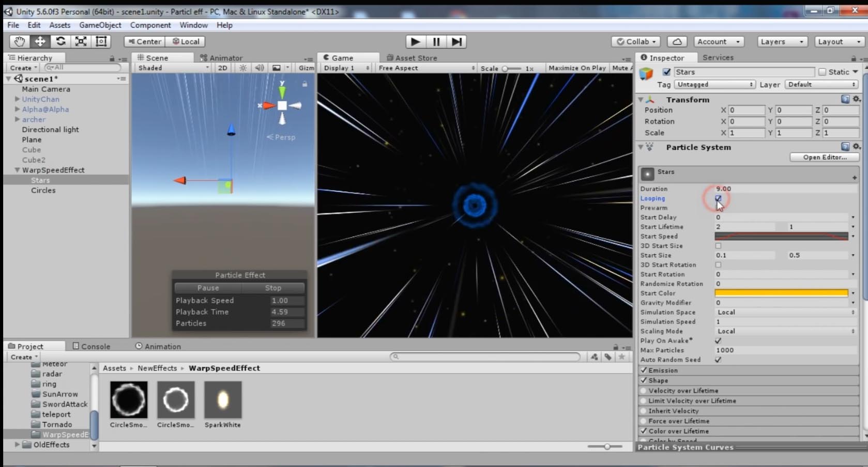This screenshot has width=868, height=467.
Task: Expand the UnityChan hierarchy item
Action: tap(17, 99)
